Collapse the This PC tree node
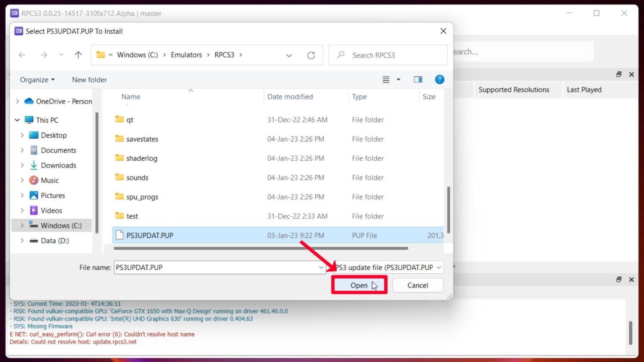Image resolution: width=644 pixels, height=362 pixels. (x=17, y=120)
